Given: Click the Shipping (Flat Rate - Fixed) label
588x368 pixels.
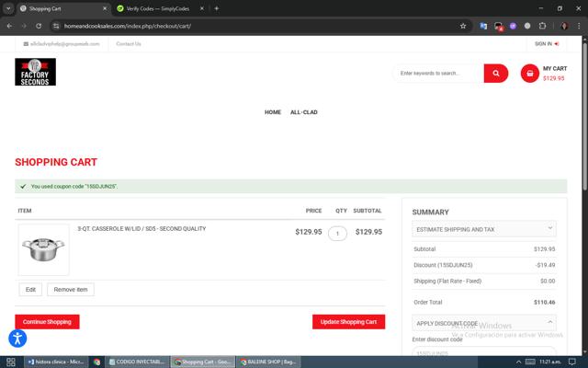Looking at the screenshot, I should coord(447,281).
